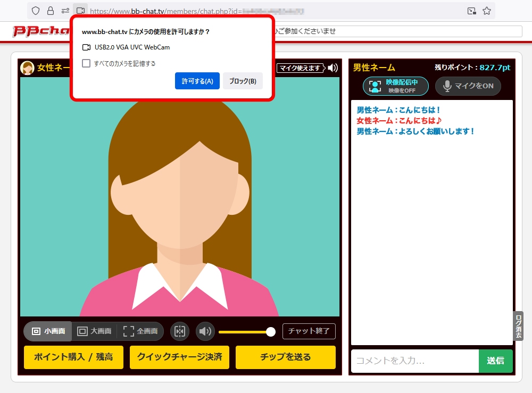Click the コメントを入力 comment input field
Screen dimensions: 532x393
(x=415, y=361)
